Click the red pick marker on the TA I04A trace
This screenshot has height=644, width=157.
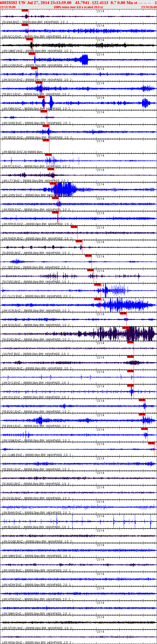pos(25,11)
